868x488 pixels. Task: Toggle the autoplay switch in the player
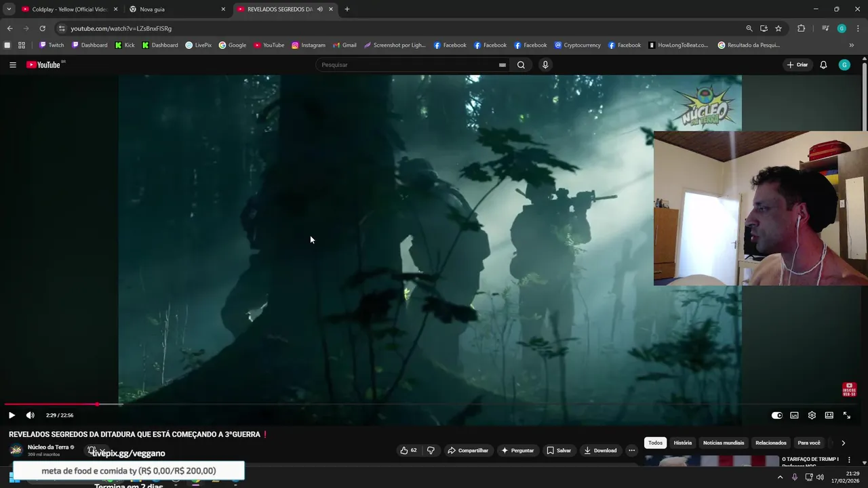(776, 415)
